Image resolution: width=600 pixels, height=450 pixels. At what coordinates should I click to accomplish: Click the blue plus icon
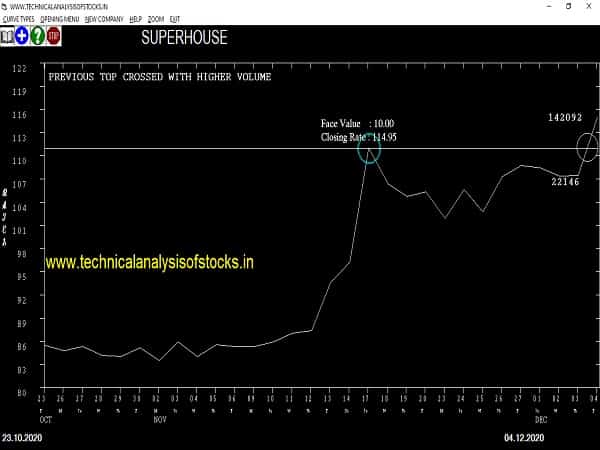point(22,37)
